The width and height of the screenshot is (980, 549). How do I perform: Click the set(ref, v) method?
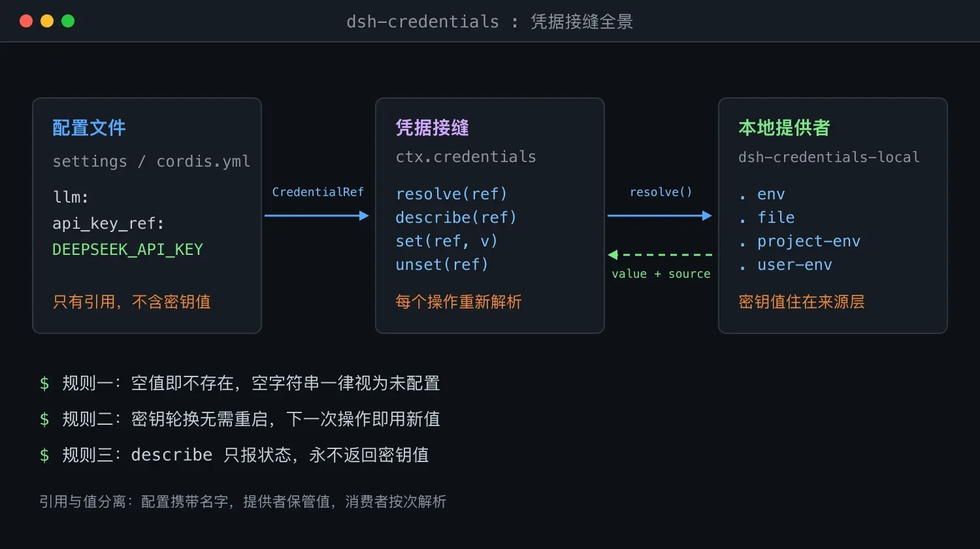[447, 241]
